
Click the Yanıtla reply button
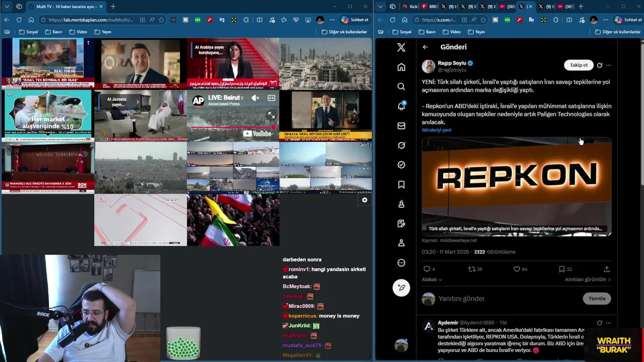click(597, 299)
